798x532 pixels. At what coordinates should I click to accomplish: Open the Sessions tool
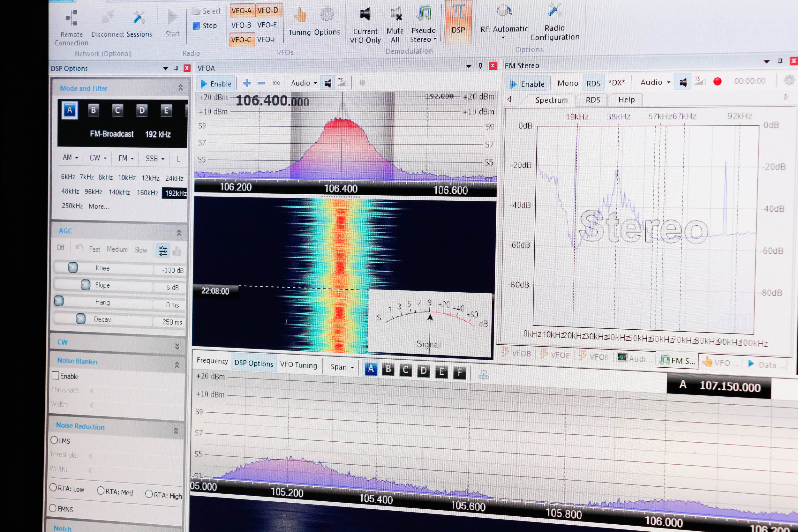139,24
